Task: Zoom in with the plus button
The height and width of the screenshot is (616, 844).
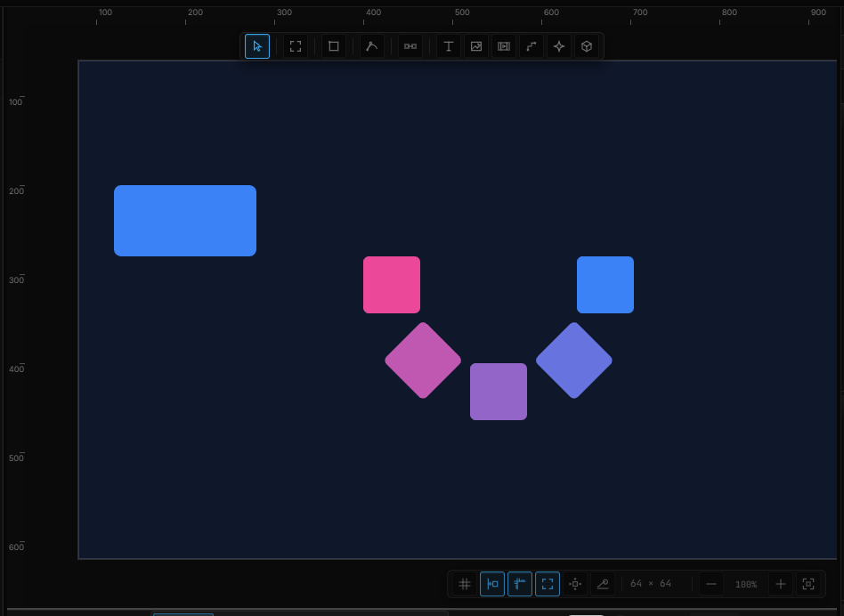Action: (781, 584)
